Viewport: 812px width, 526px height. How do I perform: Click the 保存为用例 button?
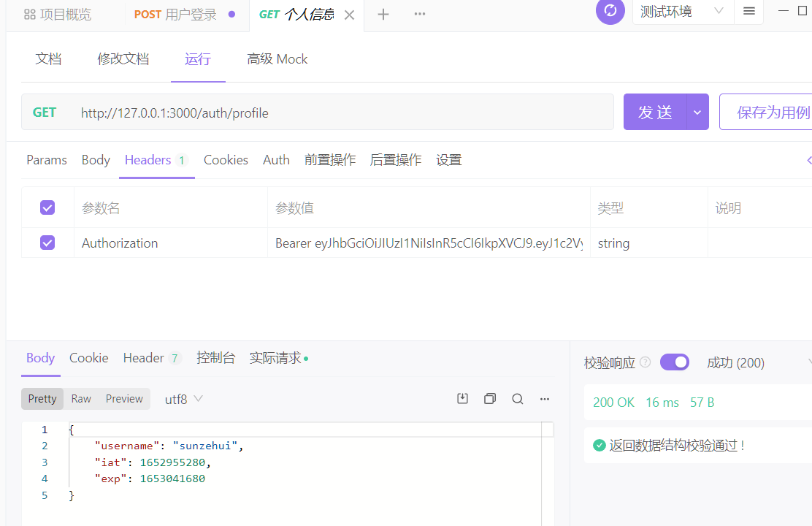770,112
